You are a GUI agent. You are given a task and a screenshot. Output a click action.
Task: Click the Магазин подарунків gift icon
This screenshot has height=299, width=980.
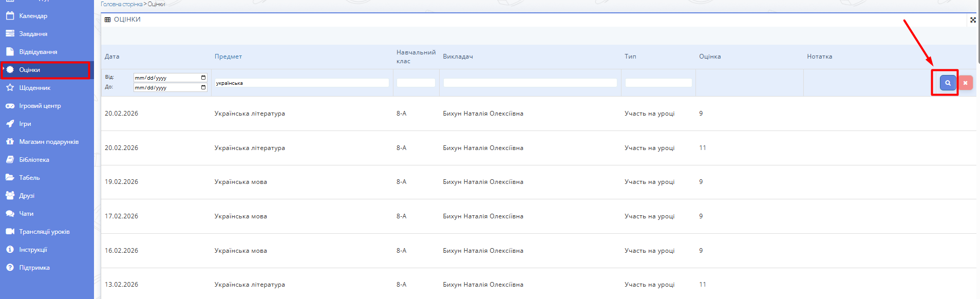coord(10,142)
